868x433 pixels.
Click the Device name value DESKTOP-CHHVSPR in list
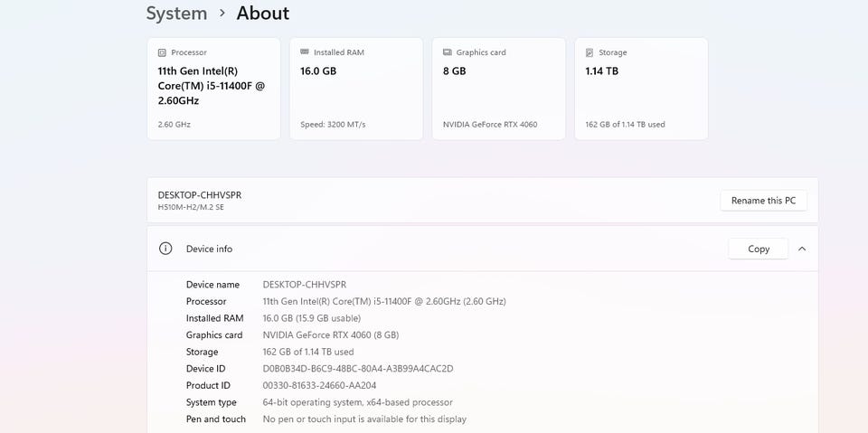click(x=305, y=285)
